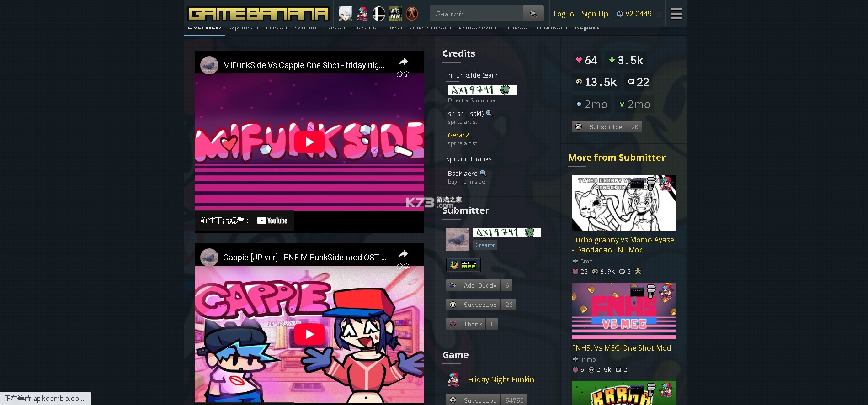Click the Sign Up link
The width and height of the screenshot is (868, 405).
coord(595,14)
